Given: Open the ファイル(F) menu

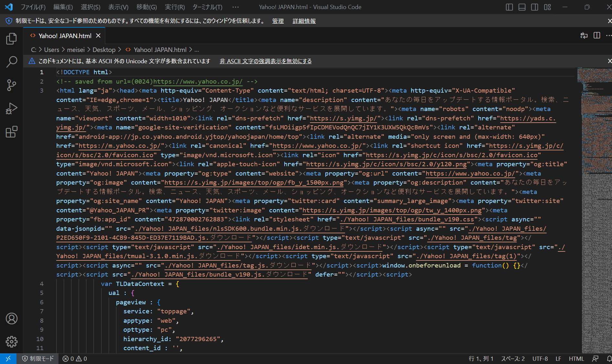Looking at the screenshot, I should [33, 7].
